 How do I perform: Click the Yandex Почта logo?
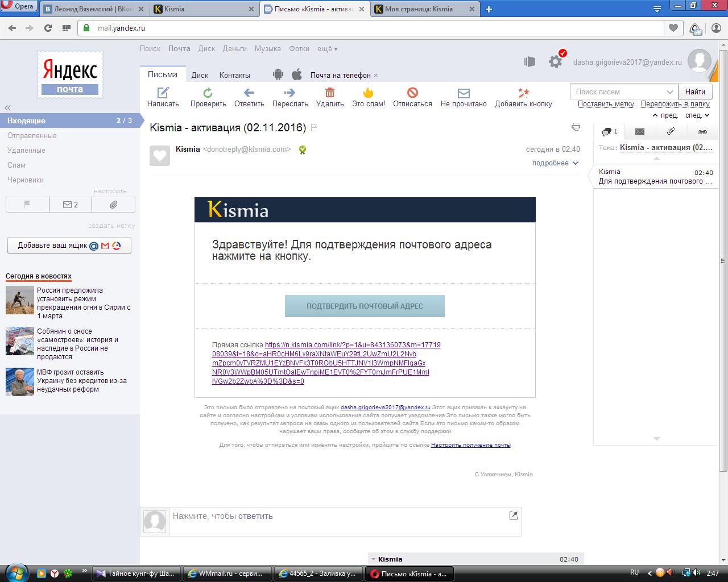click(70, 74)
